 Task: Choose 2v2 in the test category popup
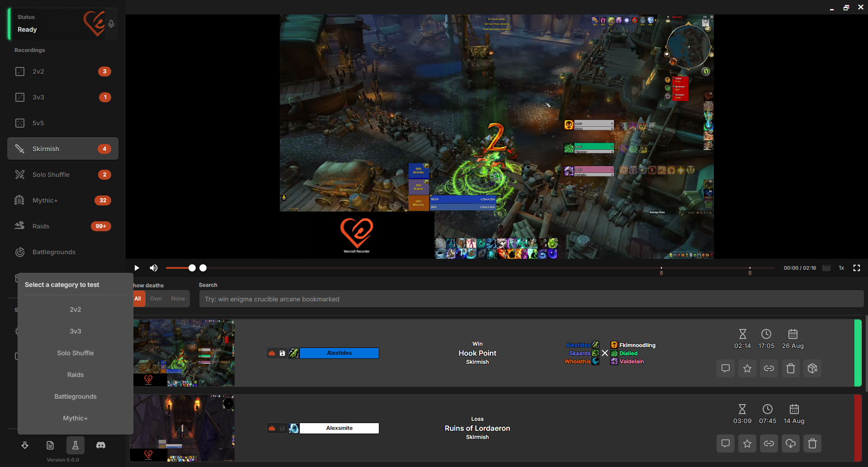click(x=75, y=310)
